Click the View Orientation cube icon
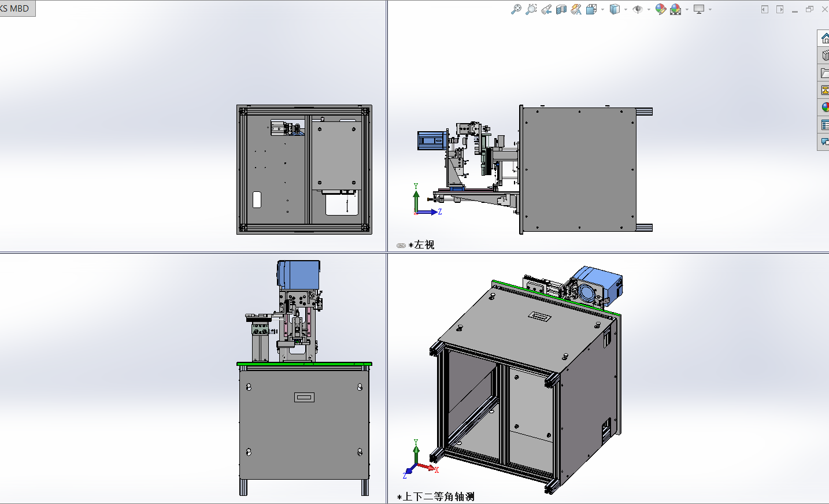 click(591, 9)
